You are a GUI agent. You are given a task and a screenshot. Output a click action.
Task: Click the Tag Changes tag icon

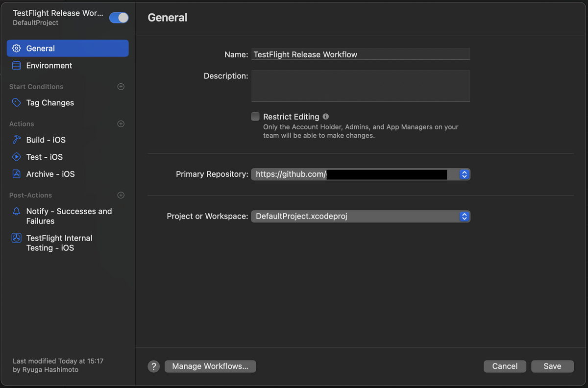(x=17, y=102)
